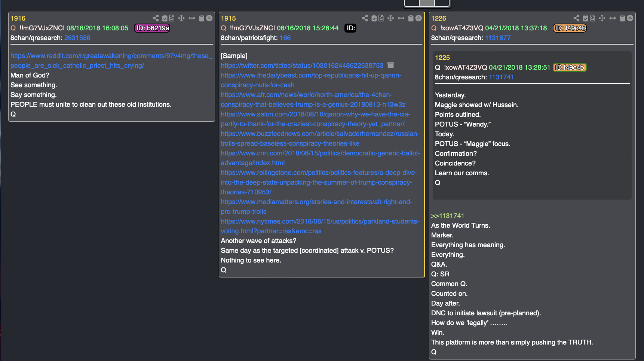The width and height of the screenshot is (644, 361).
Task: Click the orange Q icon on post 1916
Action: [x=13, y=28]
